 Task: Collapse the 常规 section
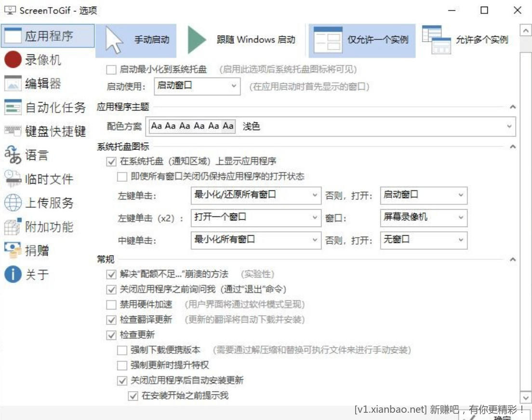pyautogui.click(x=513, y=260)
